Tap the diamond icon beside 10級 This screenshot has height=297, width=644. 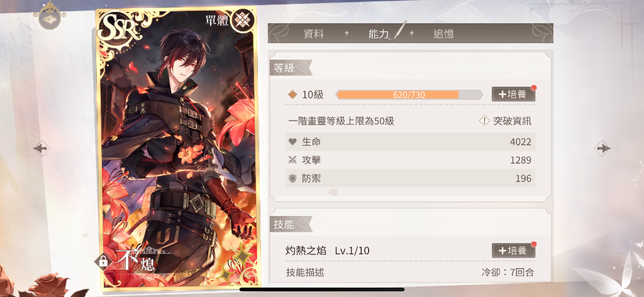[292, 95]
